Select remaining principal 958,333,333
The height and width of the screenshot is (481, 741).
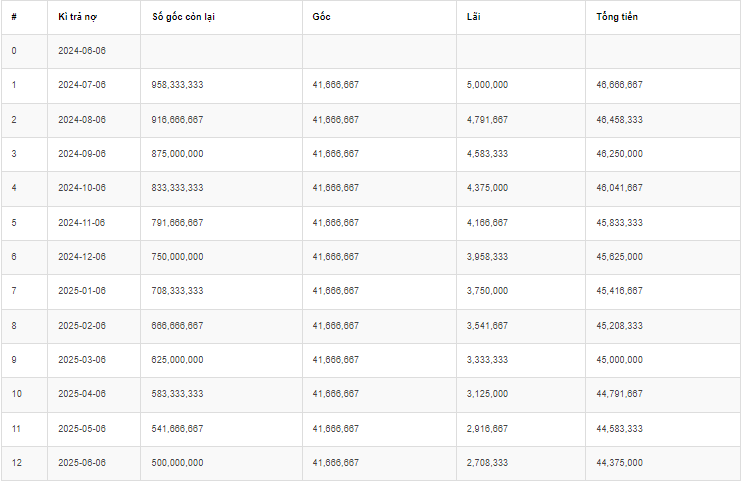[x=178, y=85]
